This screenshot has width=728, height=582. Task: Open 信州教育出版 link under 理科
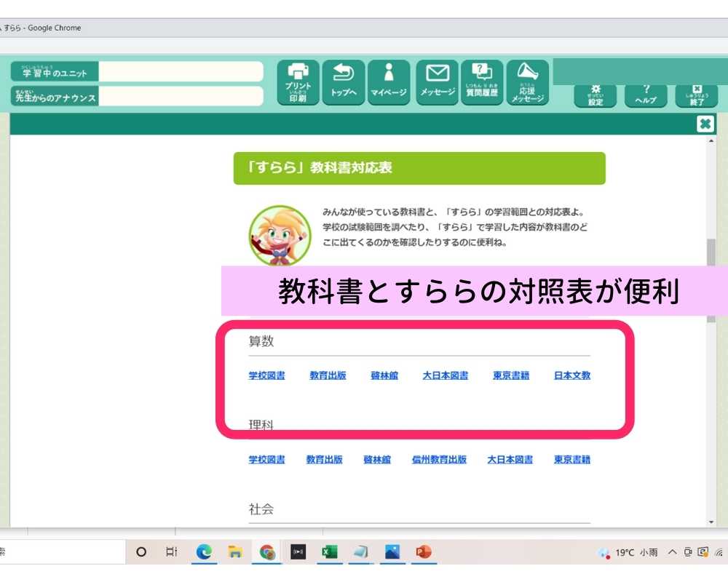pos(439,460)
